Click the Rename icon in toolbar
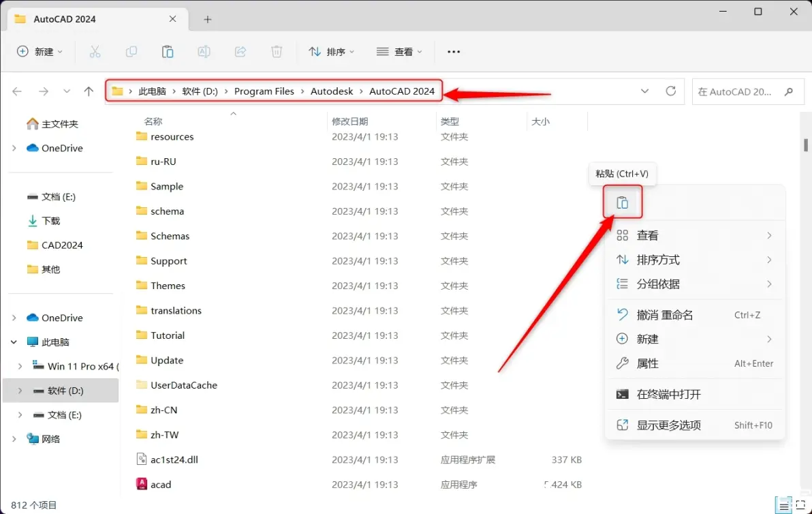812x514 pixels. coord(204,52)
